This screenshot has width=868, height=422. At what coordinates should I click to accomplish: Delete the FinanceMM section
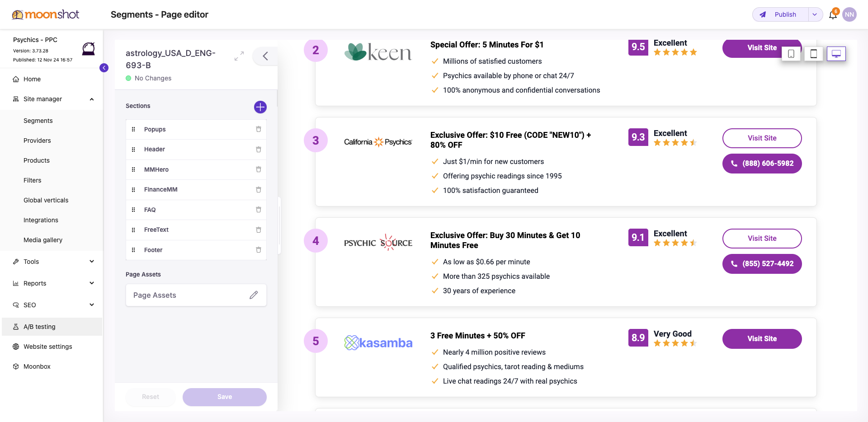pyautogui.click(x=259, y=190)
